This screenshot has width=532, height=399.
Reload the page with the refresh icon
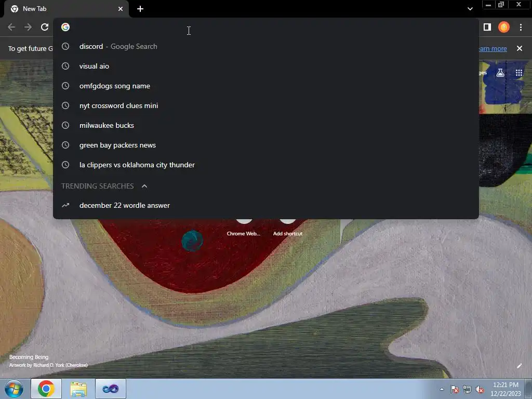(x=45, y=27)
